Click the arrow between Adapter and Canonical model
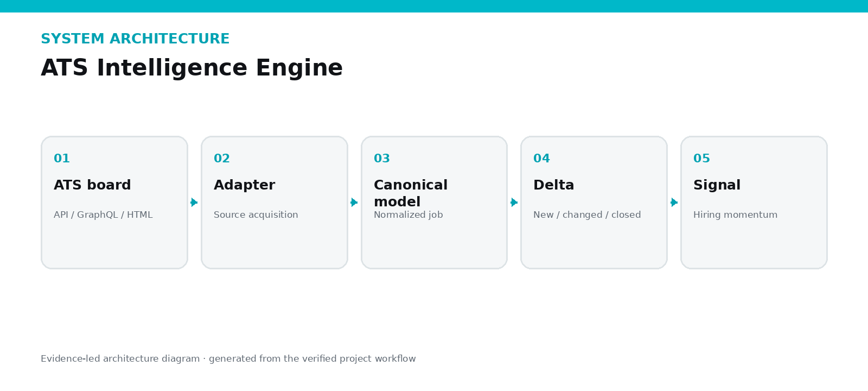The height and width of the screenshot is (391, 868). (x=354, y=203)
